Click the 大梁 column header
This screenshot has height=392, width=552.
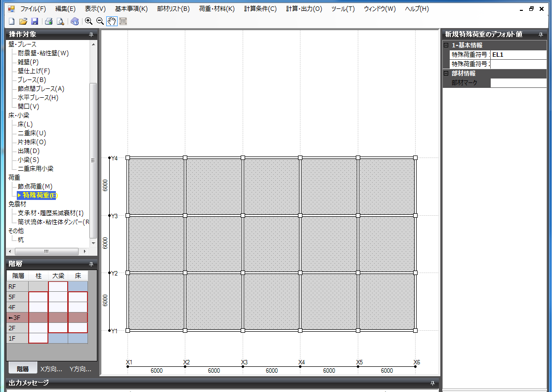tap(58, 276)
